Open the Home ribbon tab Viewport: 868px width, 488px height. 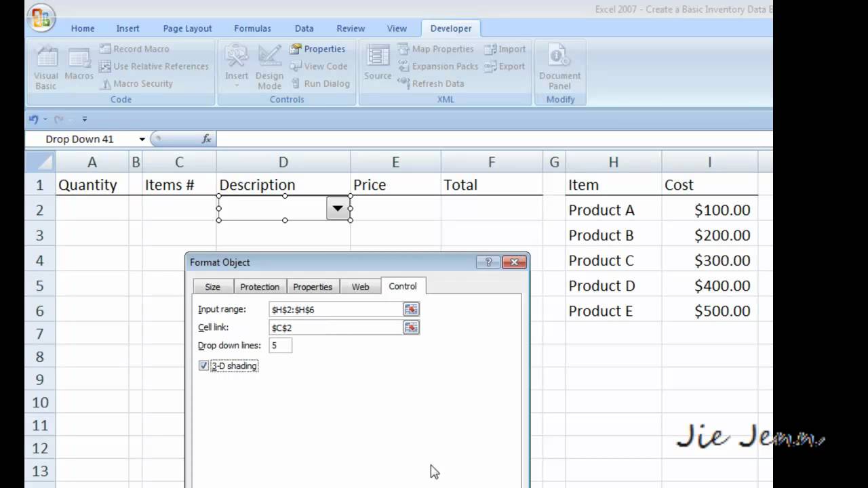click(83, 28)
